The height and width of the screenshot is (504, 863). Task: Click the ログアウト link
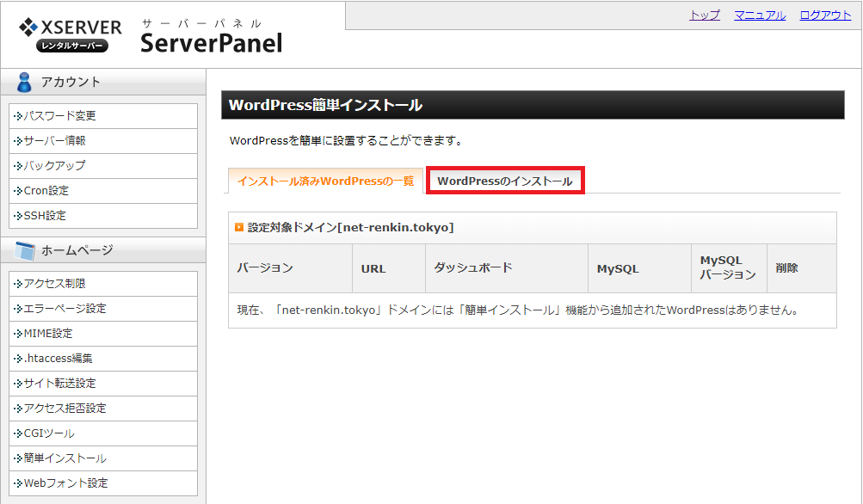pyautogui.click(x=825, y=15)
